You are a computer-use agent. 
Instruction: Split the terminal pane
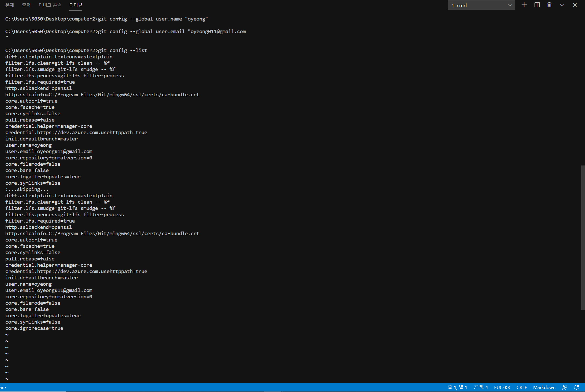(x=537, y=5)
